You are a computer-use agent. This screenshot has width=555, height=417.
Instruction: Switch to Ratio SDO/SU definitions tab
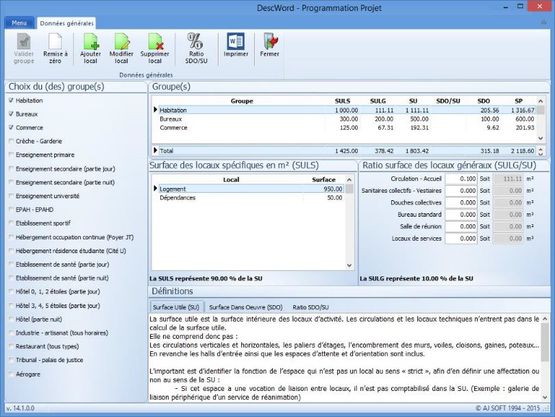tap(310, 307)
